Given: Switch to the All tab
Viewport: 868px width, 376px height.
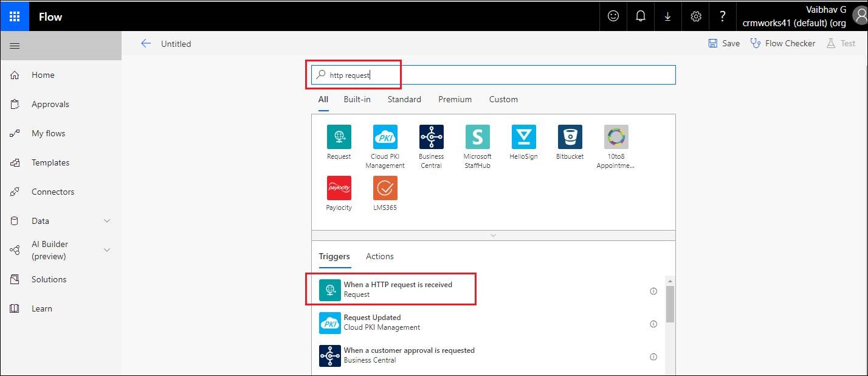Looking at the screenshot, I should pos(323,99).
